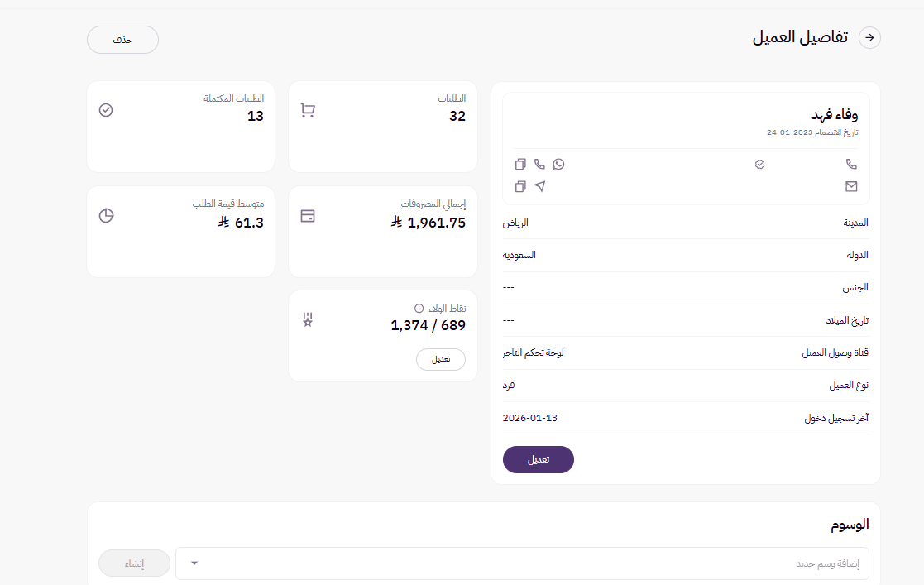Click the verified badge next to the phone
The height and width of the screenshot is (585, 924).
[x=760, y=164]
